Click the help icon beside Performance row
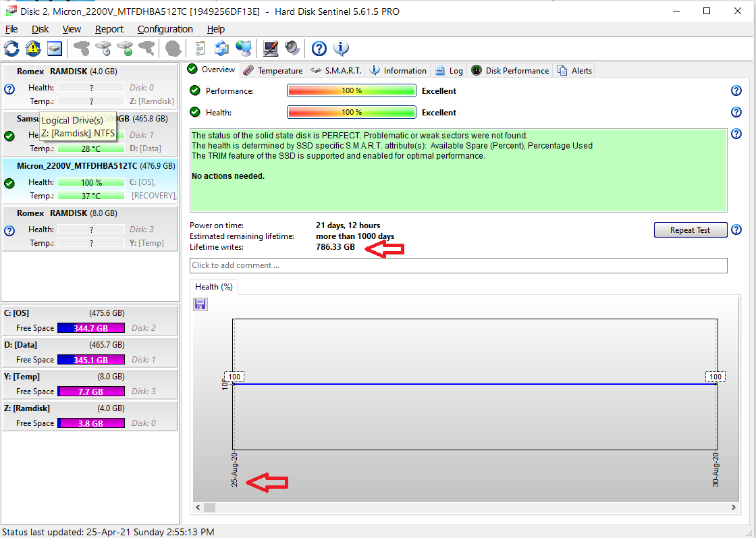Viewport: 756px width, 538px height. click(x=736, y=90)
